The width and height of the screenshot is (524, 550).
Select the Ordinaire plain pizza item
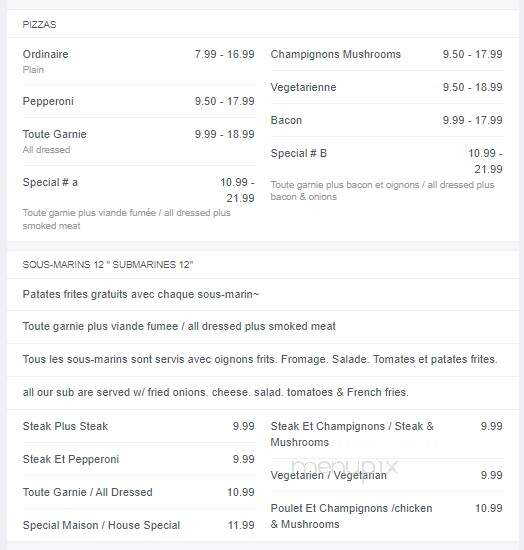click(x=139, y=61)
